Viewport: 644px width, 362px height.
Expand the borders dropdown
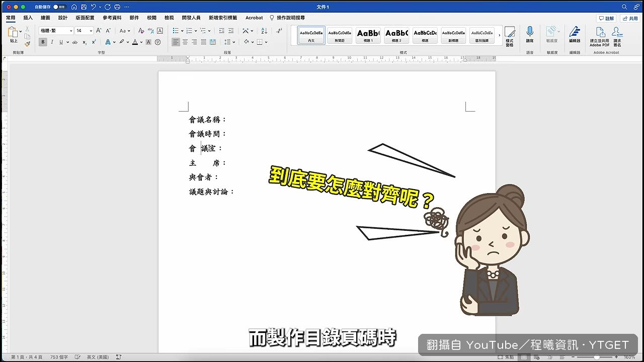point(266,42)
